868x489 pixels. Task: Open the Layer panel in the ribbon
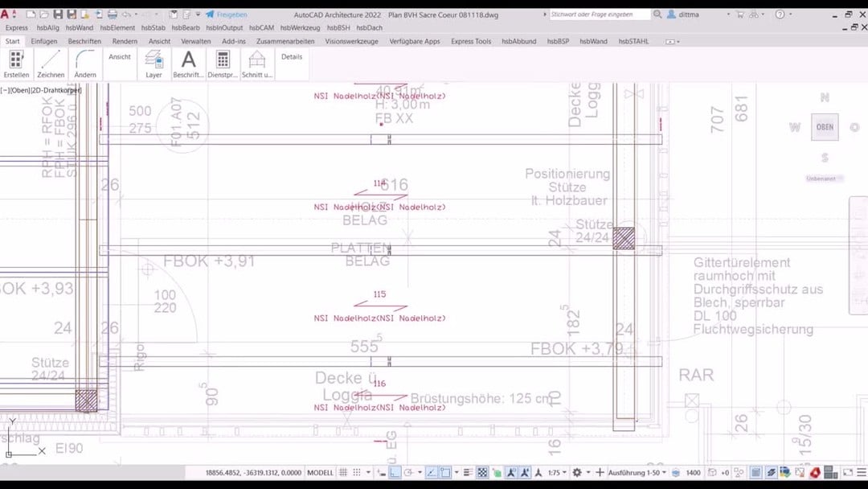[154, 64]
